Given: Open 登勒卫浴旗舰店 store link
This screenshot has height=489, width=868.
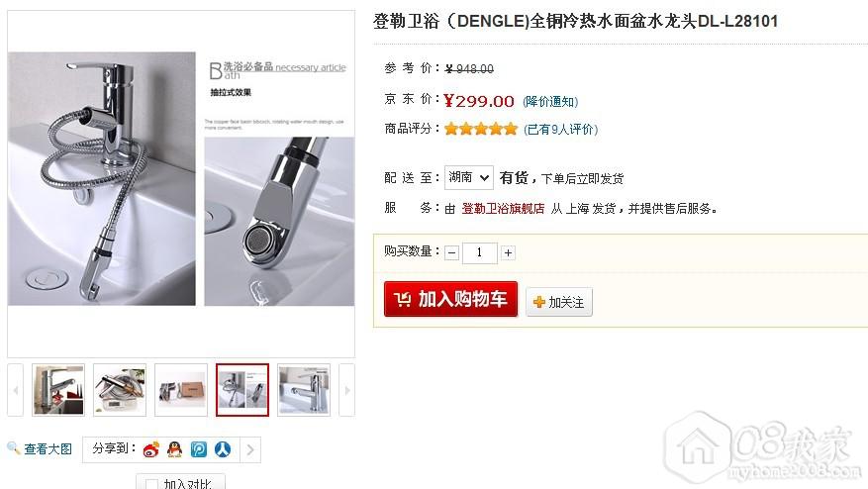Looking at the screenshot, I should (x=503, y=208).
